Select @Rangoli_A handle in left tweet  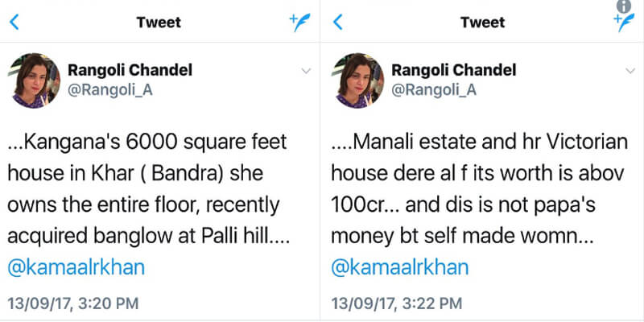pos(110,89)
